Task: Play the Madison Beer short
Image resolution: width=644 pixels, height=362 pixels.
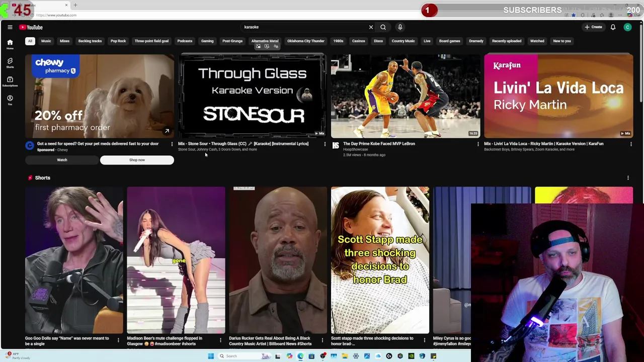Action: point(176,260)
